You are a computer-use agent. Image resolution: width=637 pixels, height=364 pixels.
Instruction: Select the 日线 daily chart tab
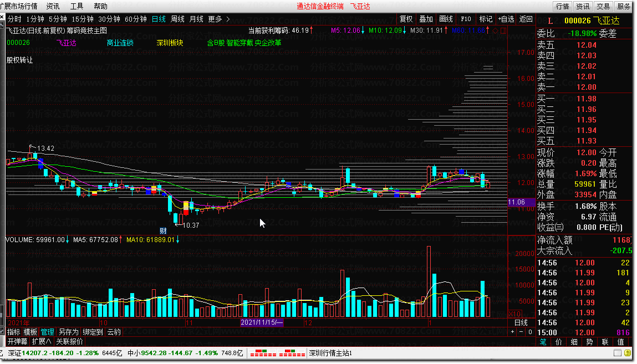(159, 19)
